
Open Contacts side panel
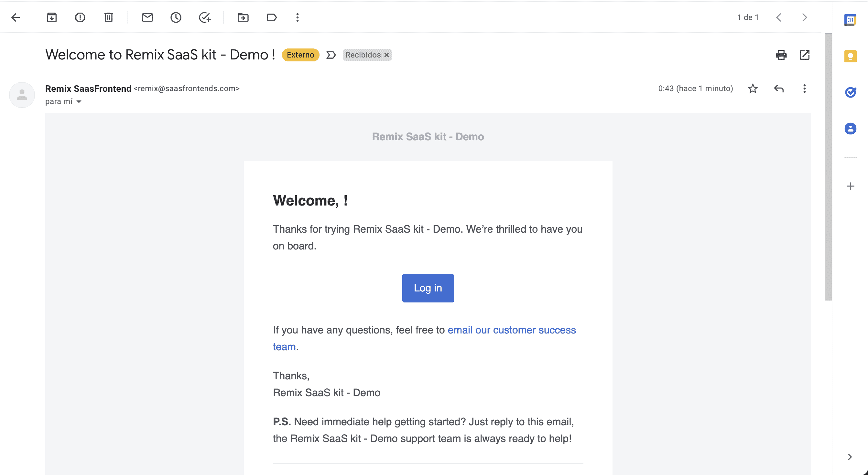850,129
